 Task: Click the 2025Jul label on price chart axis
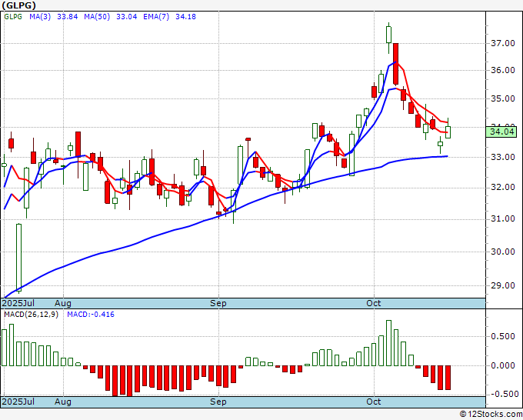(18, 303)
